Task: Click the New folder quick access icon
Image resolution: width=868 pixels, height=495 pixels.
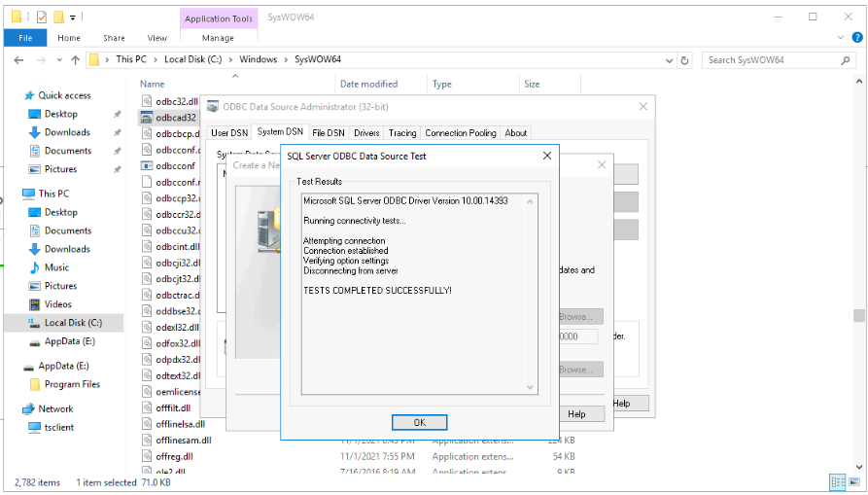Action: click(x=58, y=18)
